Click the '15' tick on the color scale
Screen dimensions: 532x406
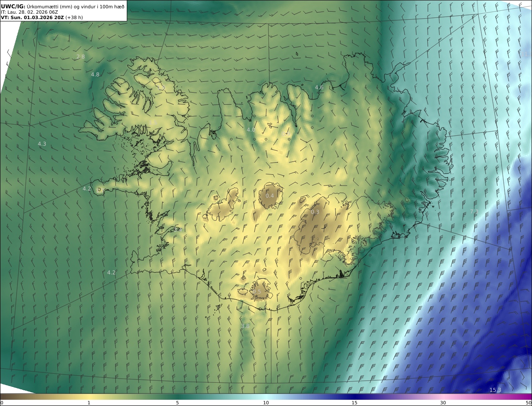point(355,403)
